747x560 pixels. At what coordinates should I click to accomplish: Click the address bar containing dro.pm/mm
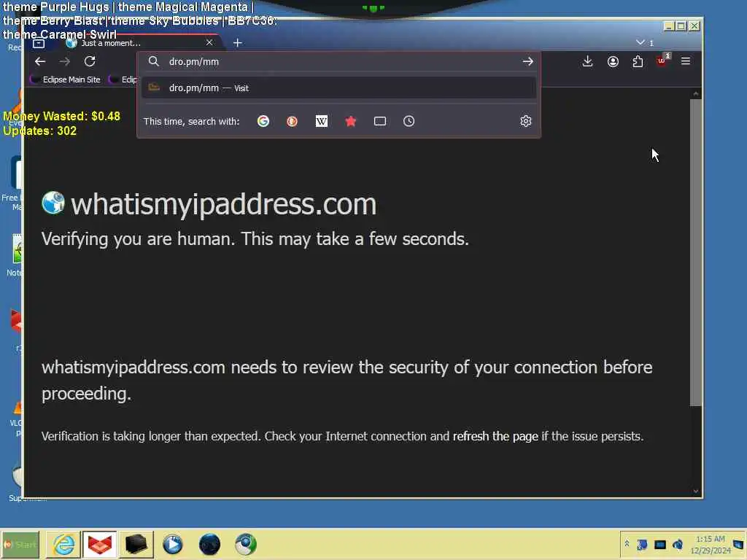pos(339,61)
